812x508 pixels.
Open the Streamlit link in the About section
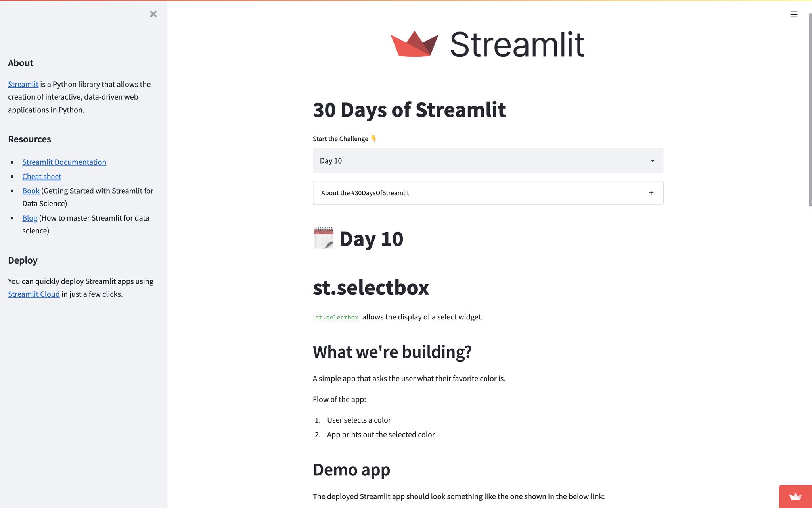click(x=23, y=84)
